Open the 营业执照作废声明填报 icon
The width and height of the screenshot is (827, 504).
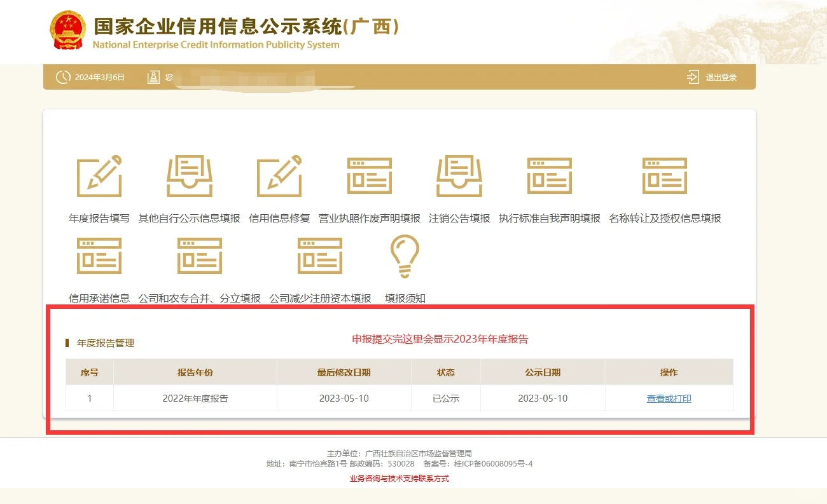click(370, 175)
